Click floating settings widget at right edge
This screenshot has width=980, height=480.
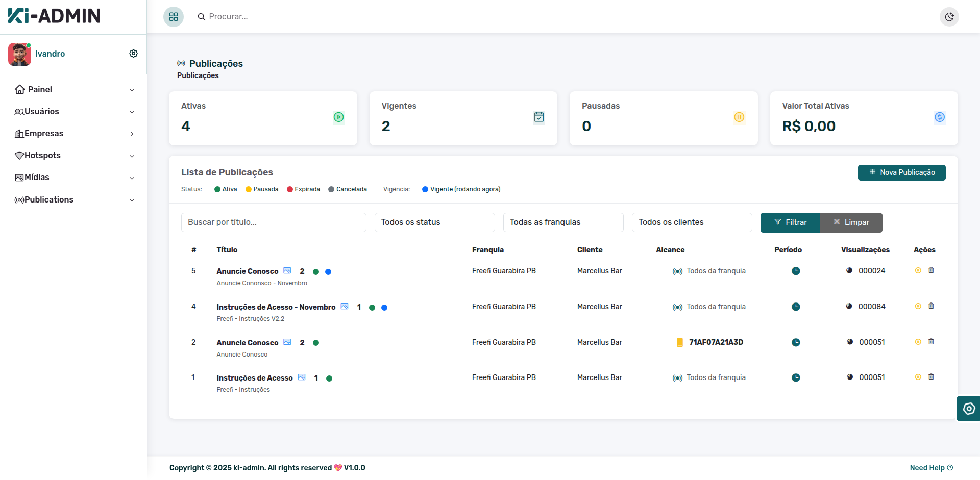click(968, 409)
